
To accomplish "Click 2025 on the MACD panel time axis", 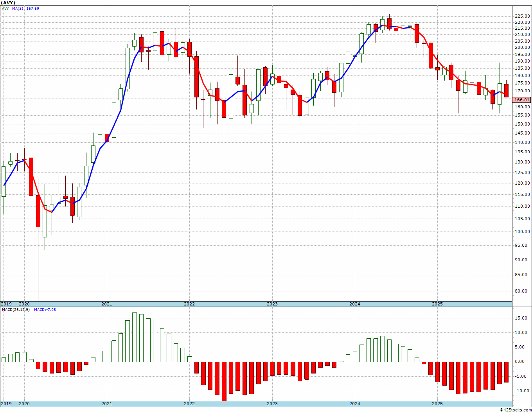I will coord(437,404).
